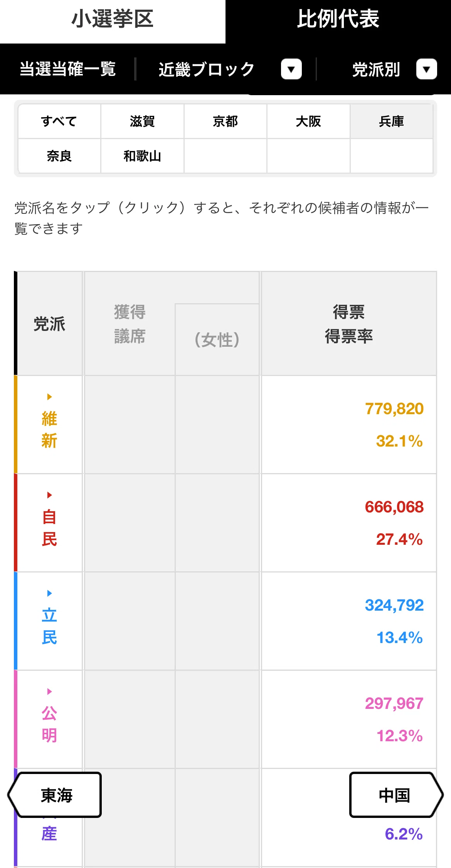Open the 維新 party candidate list
Image resolution: width=451 pixels, height=868 pixels.
pyautogui.click(x=49, y=430)
